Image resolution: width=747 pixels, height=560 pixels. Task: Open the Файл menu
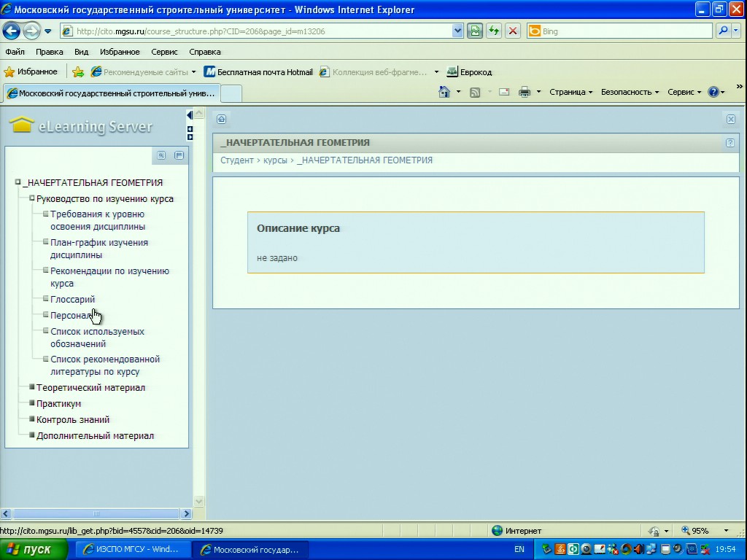(15, 52)
